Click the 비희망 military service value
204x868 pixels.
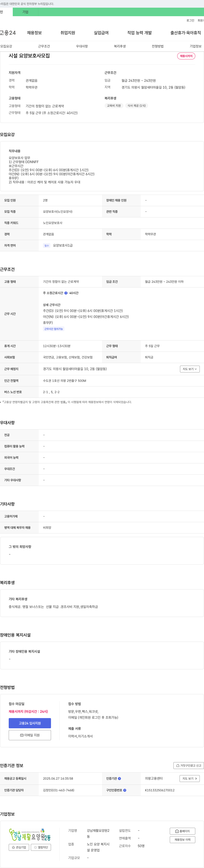47,528
